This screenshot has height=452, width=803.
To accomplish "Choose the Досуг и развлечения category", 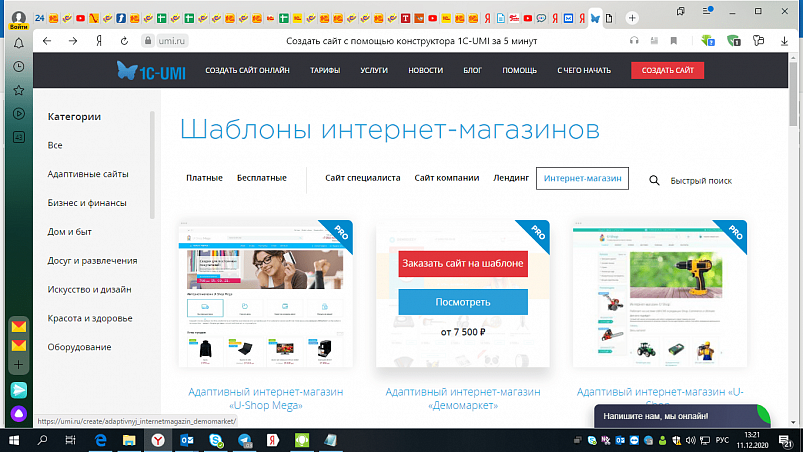I will click(92, 261).
